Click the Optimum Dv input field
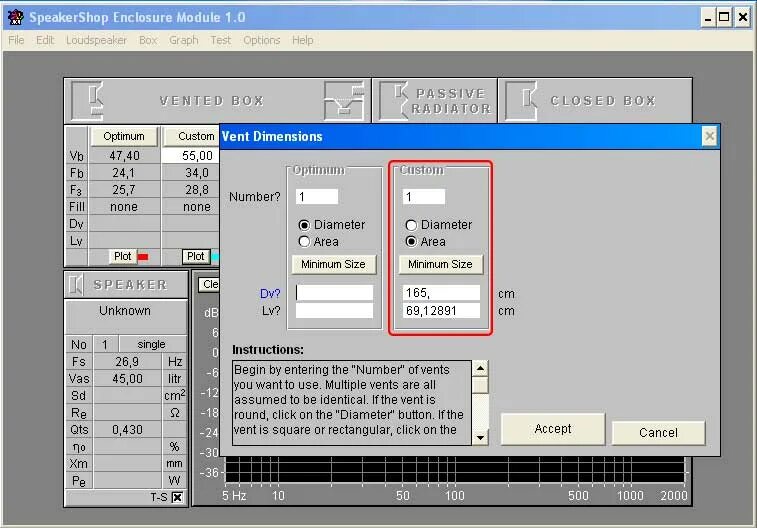 (x=334, y=293)
